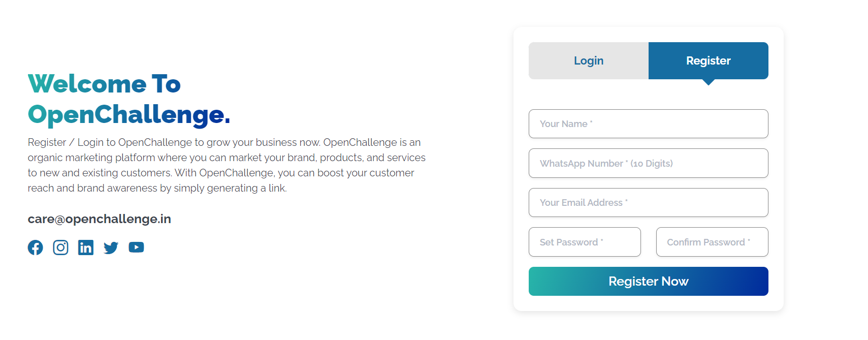Focus the Your Name field
This screenshot has width=868, height=340.
pyautogui.click(x=649, y=123)
